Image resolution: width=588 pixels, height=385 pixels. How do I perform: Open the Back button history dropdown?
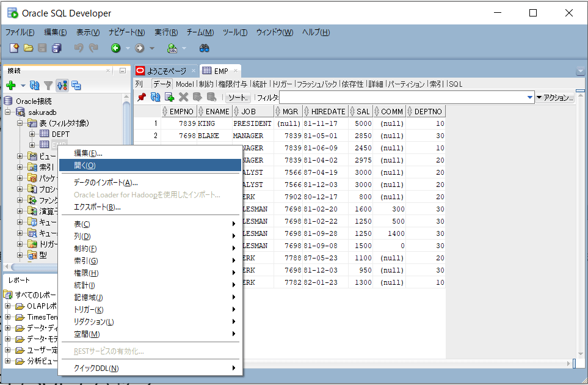coord(128,48)
